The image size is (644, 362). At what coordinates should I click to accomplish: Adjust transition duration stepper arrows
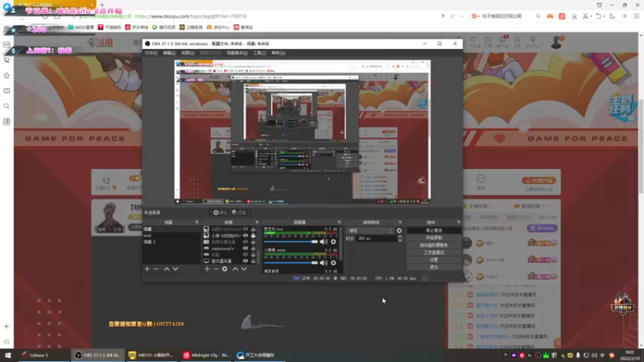tap(400, 238)
